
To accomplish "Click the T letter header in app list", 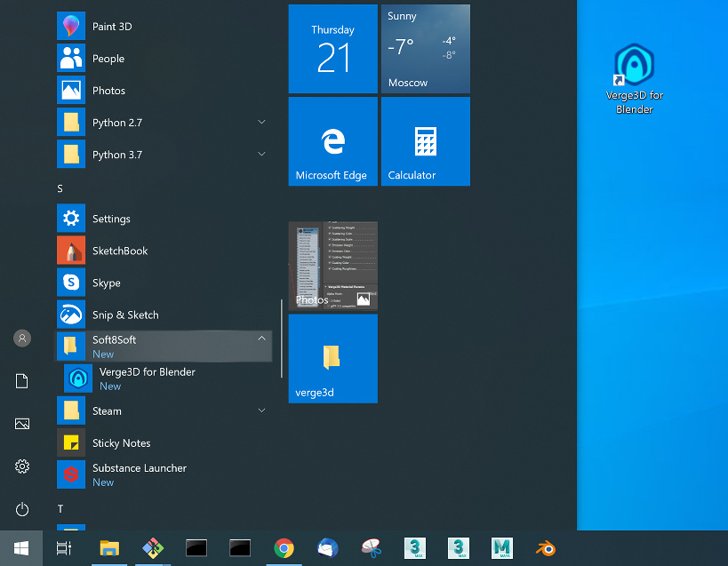I will pos(60,509).
